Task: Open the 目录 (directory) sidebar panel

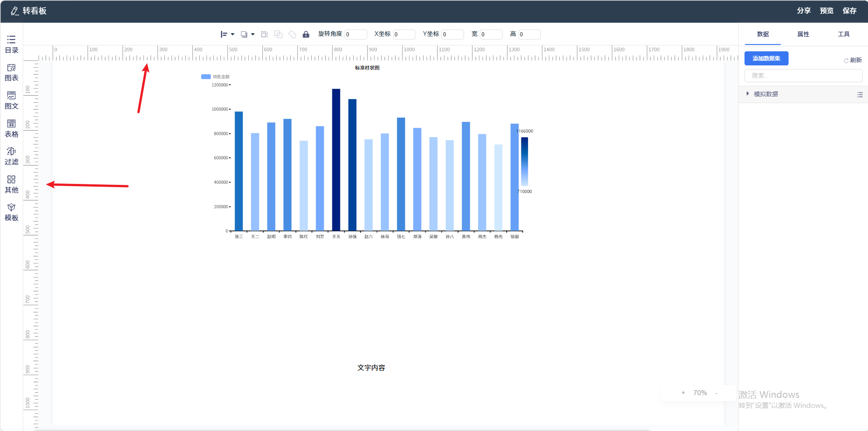Action: point(11,44)
